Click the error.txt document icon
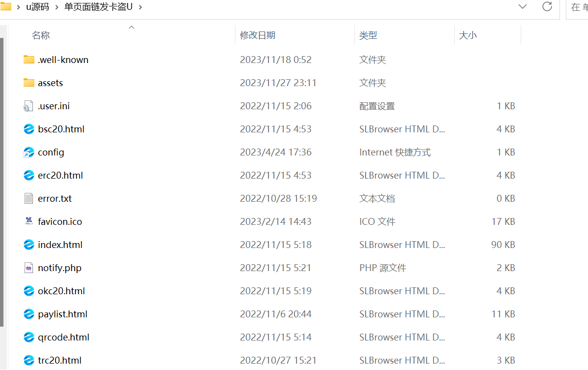This screenshot has width=588, height=370. pos(29,198)
